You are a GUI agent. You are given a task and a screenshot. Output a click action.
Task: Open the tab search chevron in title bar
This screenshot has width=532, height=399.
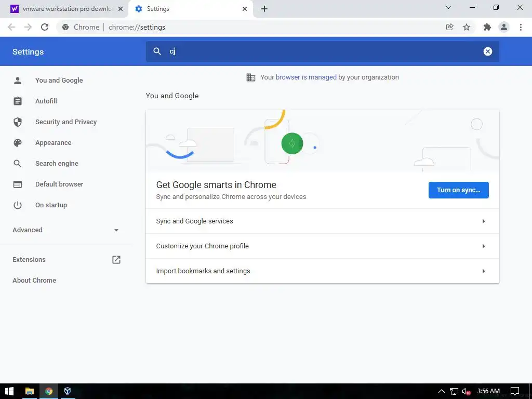coord(448,7)
